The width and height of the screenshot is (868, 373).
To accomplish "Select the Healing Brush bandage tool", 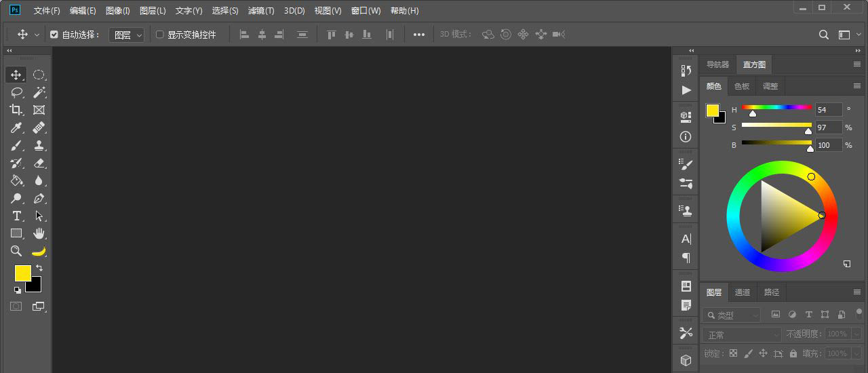I will coord(39,127).
